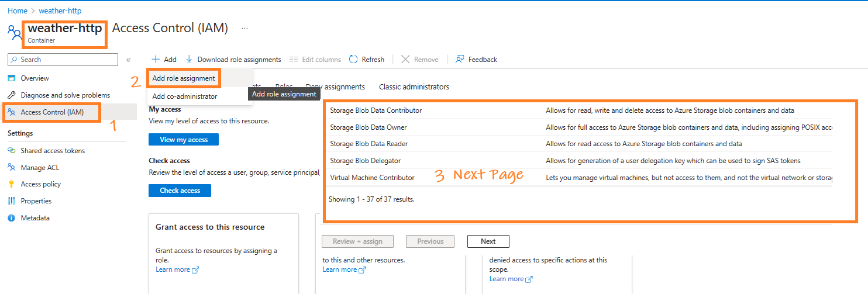Screen dimensions: 868x294
Task: Click external link icon after middle Learn more
Action: coord(363,270)
